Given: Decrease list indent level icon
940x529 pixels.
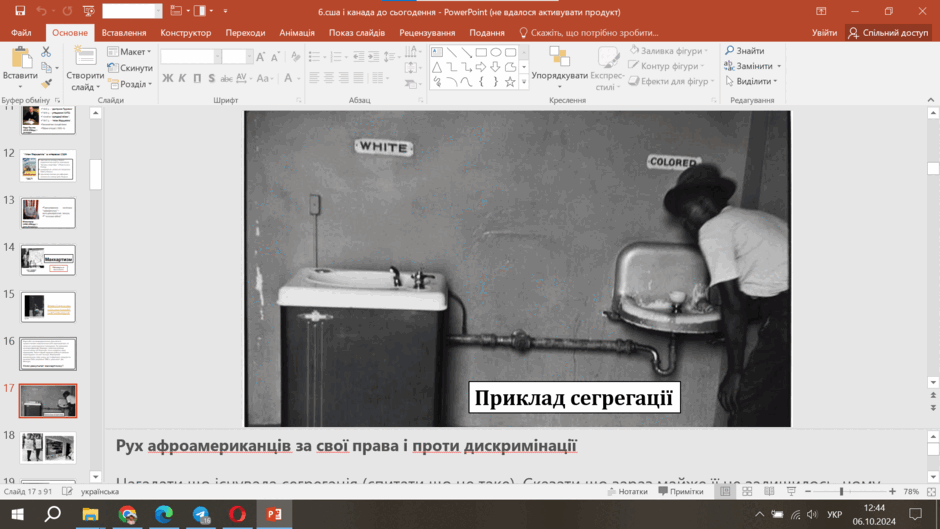Looking at the screenshot, I should tap(358, 57).
